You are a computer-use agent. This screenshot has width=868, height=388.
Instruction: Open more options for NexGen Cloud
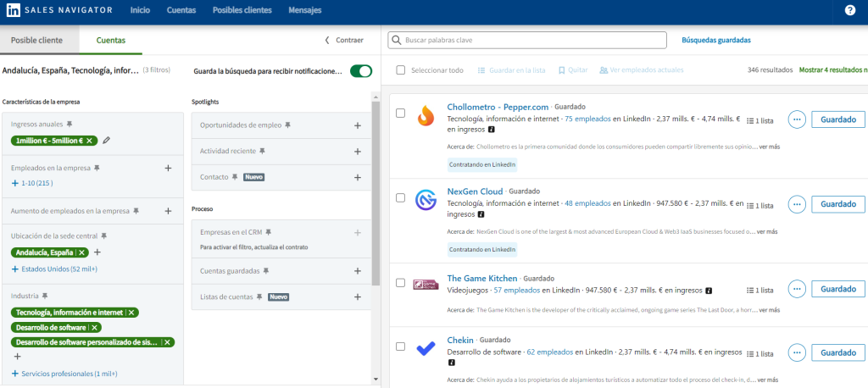point(797,204)
